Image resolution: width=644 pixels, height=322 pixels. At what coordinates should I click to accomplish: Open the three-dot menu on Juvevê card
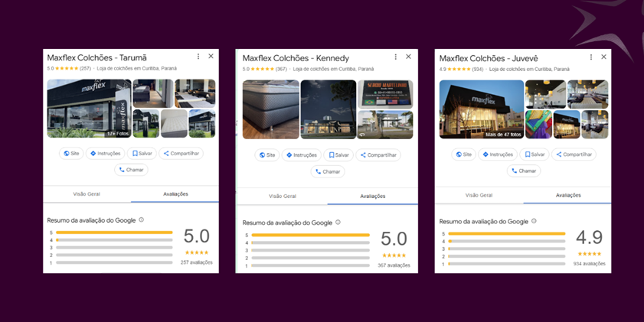pyautogui.click(x=591, y=57)
